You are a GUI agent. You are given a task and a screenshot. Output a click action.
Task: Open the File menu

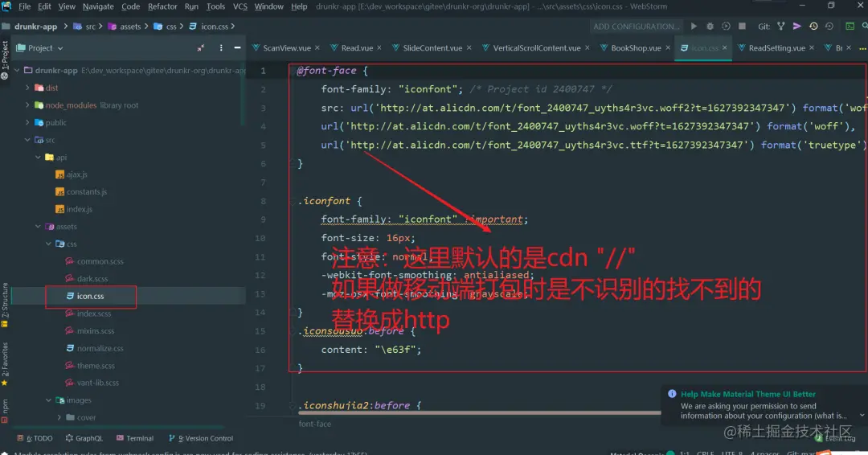(x=24, y=6)
